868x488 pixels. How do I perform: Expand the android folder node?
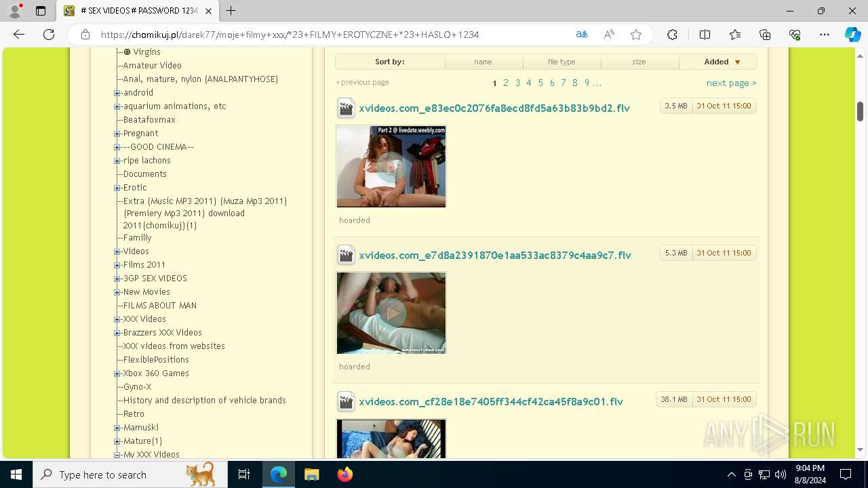pyautogui.click(x=117, y=93)
